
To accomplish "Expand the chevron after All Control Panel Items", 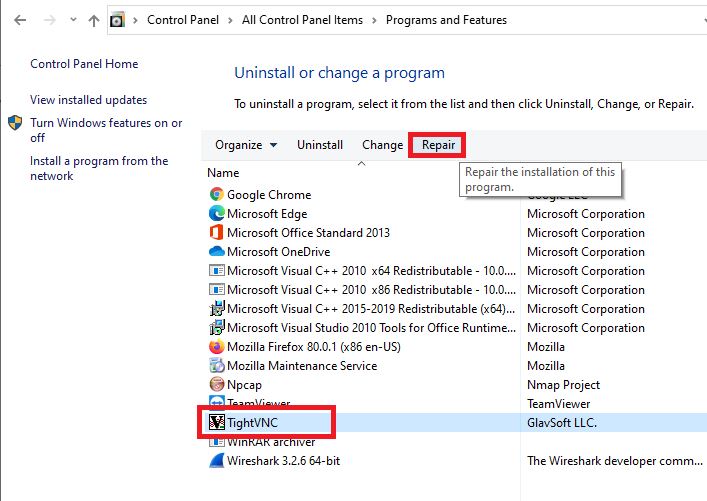I will [374, 20].
